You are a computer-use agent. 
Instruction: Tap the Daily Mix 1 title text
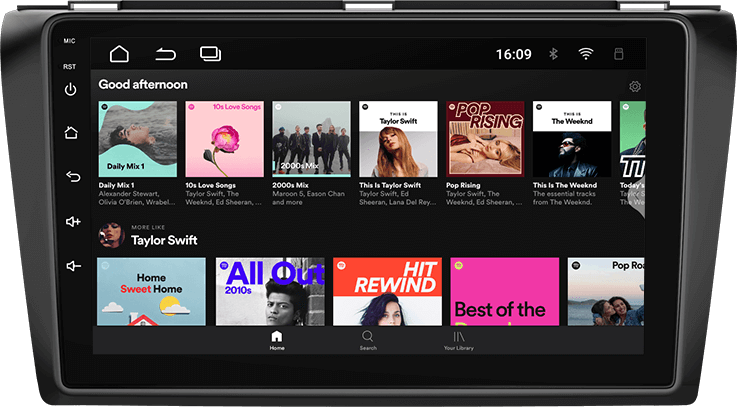coord(116,185)
